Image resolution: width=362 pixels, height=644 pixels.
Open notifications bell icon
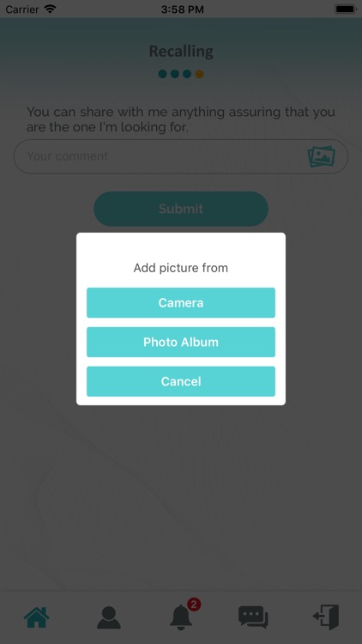pos(181,617)
